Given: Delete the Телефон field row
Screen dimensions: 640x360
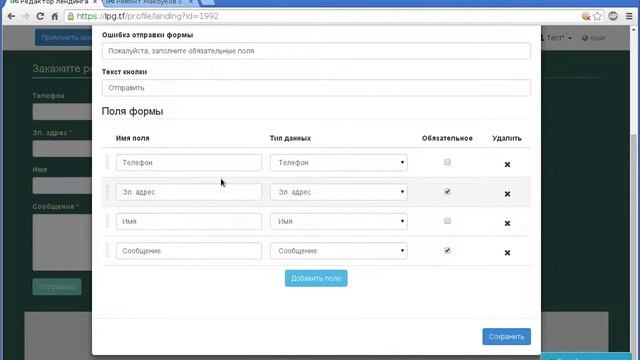Looking at the screenshot, I should [x=507, y=164].
